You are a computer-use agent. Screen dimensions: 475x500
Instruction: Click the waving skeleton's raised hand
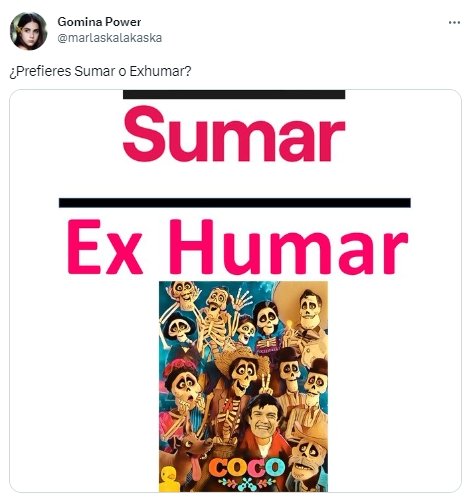[241, 298]
